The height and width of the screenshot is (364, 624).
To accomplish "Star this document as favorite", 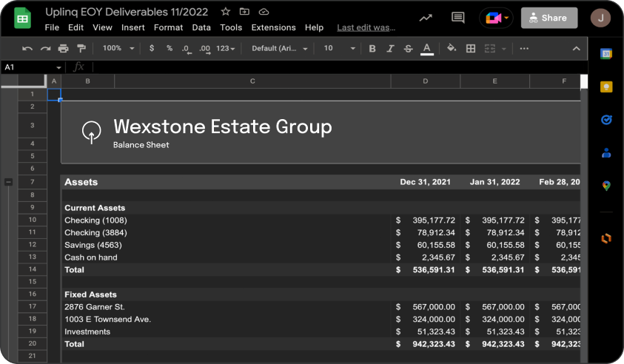I will (x=226, y=12).
